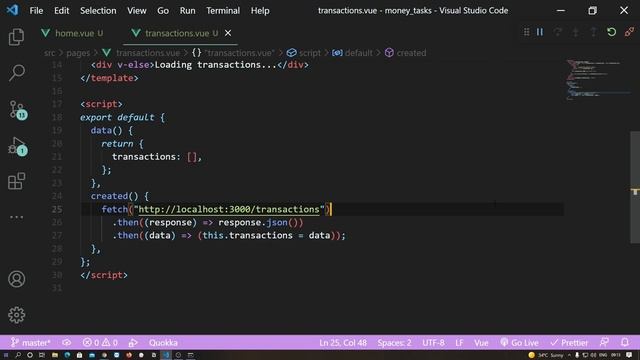Click the VS Code logo icon
Viewport: 640px width, 360px height.
[x=12, y=10]
